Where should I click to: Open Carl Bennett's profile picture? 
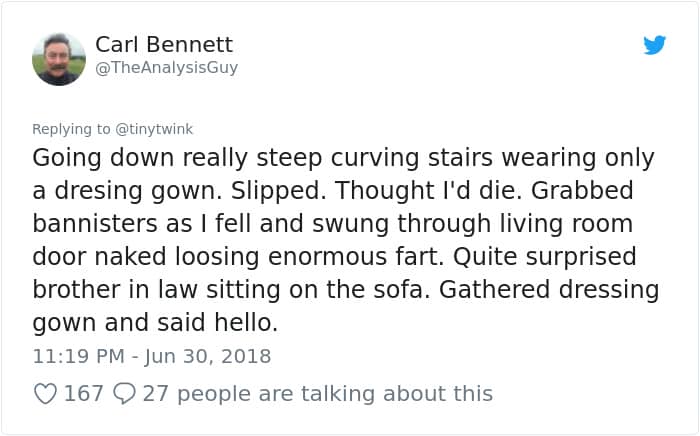[x=59, y=59]
